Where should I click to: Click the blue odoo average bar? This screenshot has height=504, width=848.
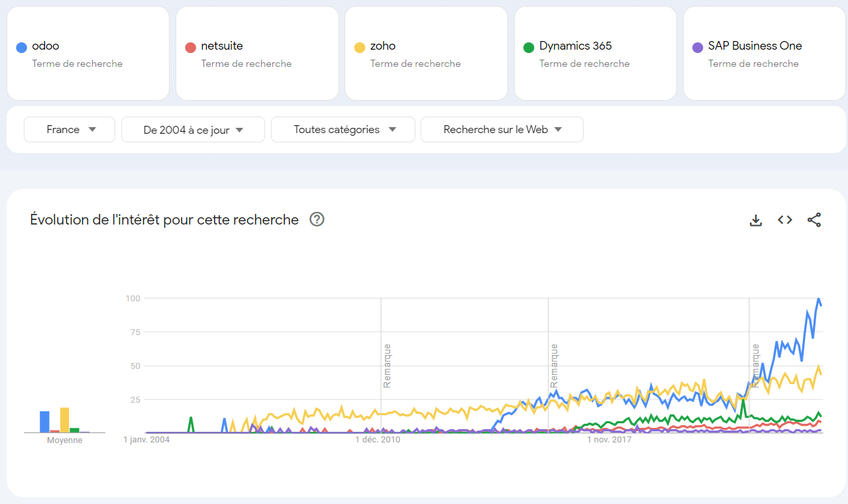coord(44,422)
